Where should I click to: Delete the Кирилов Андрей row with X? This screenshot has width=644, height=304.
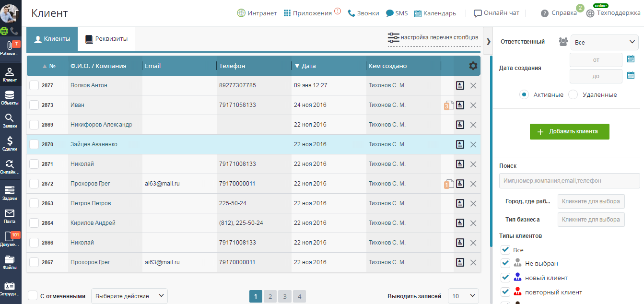(x=473, y=223)
